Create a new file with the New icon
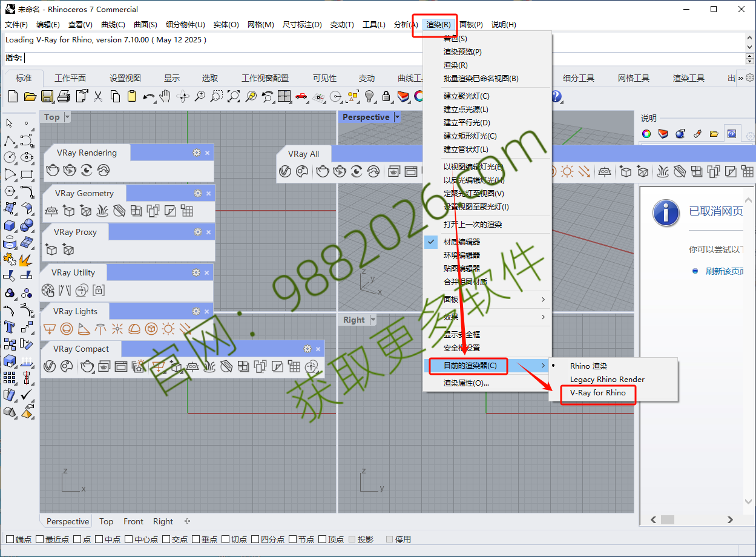The height and width of the screenshot is (557, 756). click(13, 96)
